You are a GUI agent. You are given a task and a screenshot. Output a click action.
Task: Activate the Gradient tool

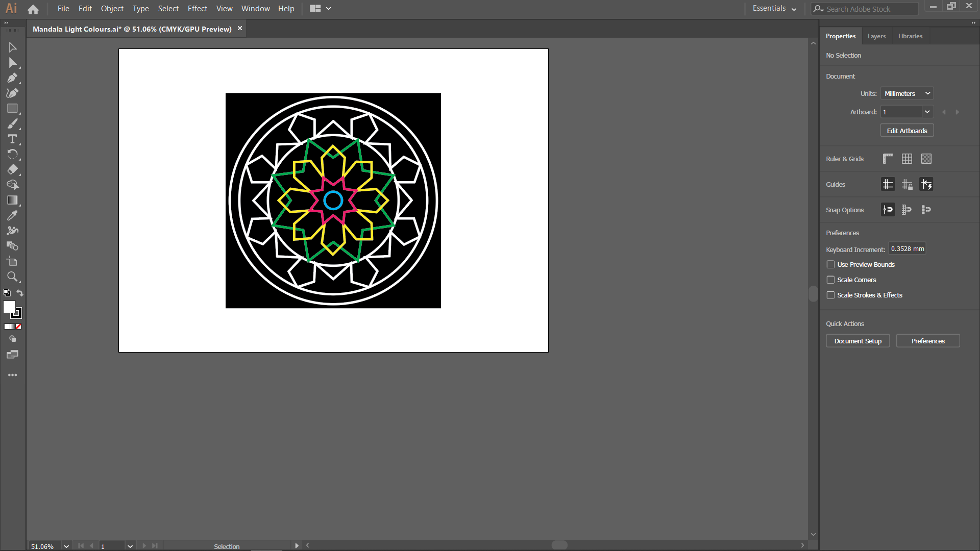click(x=12, y=200)
